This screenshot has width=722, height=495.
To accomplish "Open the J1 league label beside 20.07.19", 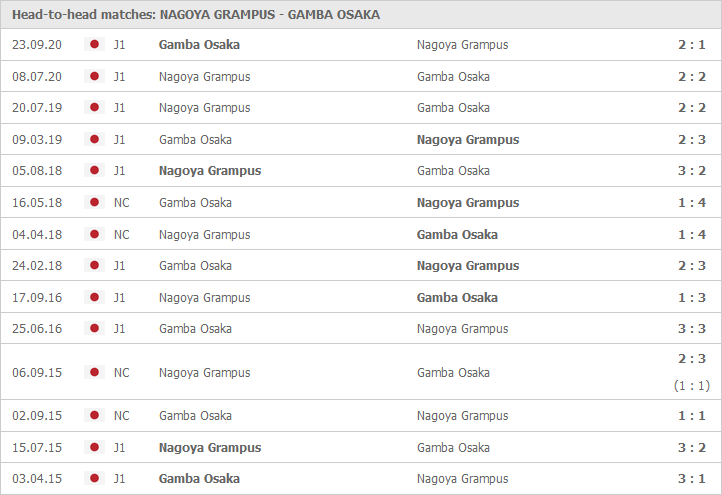I will 119,108.
